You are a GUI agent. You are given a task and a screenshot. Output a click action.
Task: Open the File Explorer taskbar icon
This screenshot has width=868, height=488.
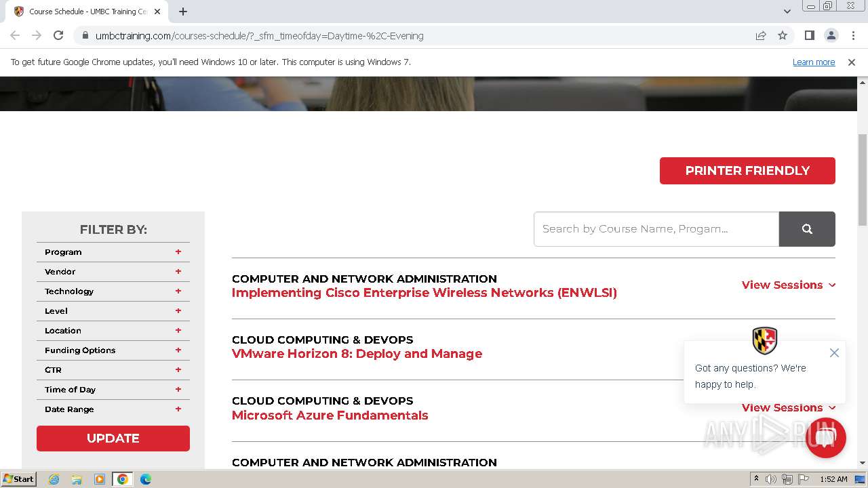coord(77,479)
